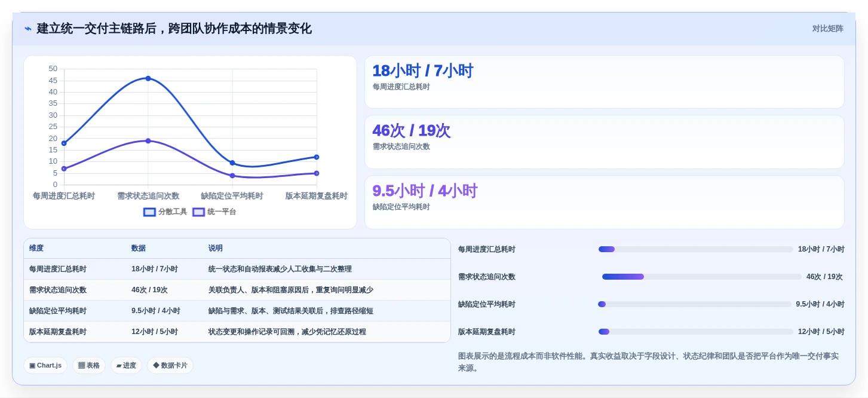Click the progress label 需求状态追问次数
This screenshot has height=398, width=868.
click(487, 277)
